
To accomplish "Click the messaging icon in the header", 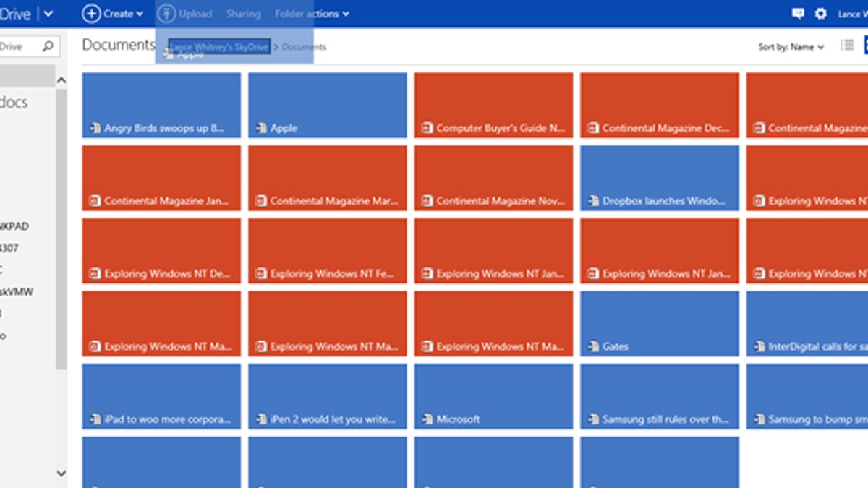I will click(798, 12).
